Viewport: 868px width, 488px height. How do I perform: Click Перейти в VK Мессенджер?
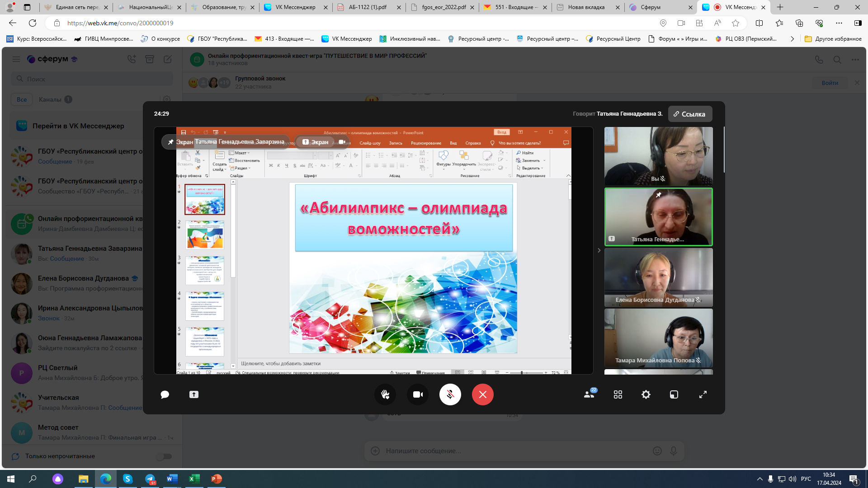pos(78,126)
